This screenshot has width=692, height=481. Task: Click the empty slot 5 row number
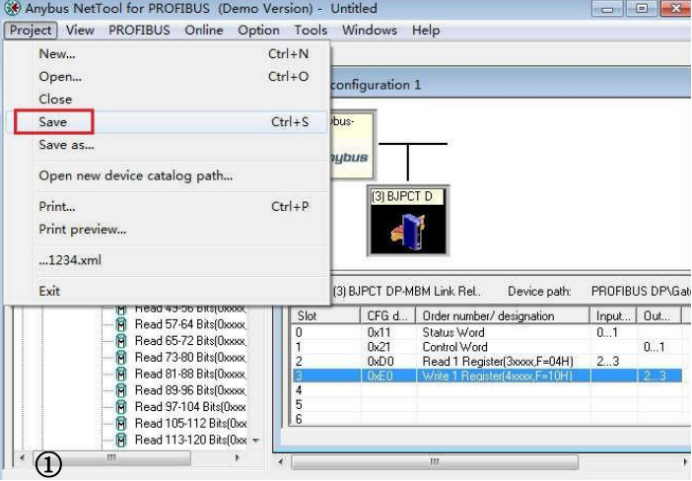point(299,405)
